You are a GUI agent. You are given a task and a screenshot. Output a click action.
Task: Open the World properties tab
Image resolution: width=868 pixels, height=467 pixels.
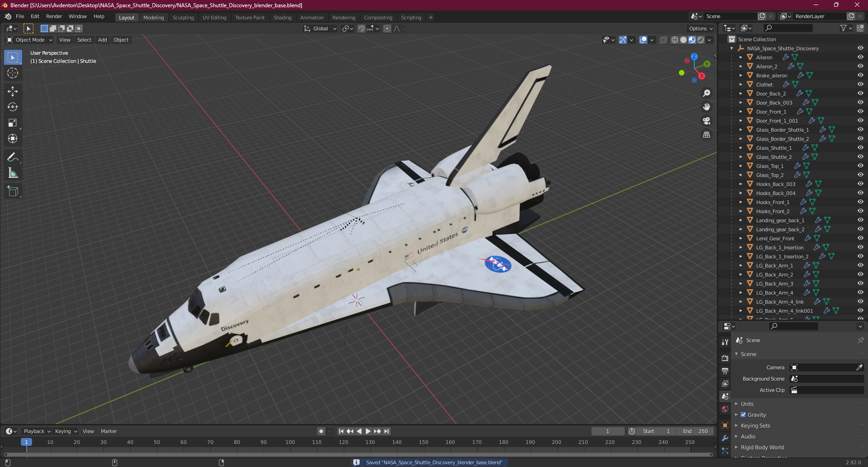725,409
